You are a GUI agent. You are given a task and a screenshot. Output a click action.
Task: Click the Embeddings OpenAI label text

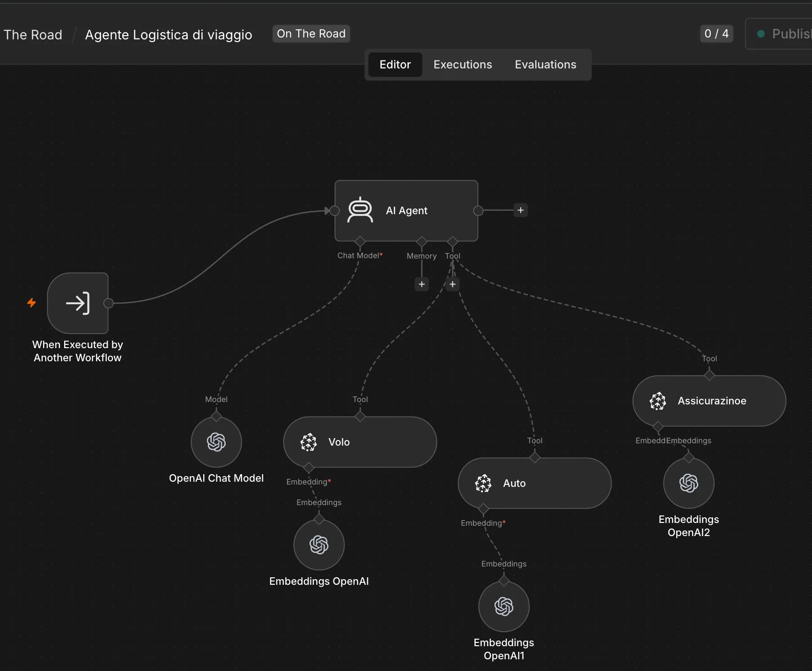(319, 581)
